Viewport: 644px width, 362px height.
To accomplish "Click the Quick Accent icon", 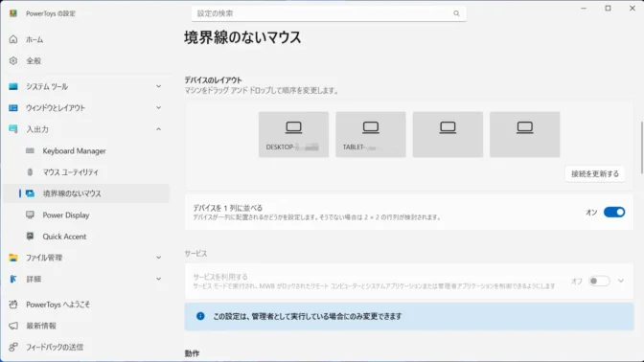I will click(30, 236).
